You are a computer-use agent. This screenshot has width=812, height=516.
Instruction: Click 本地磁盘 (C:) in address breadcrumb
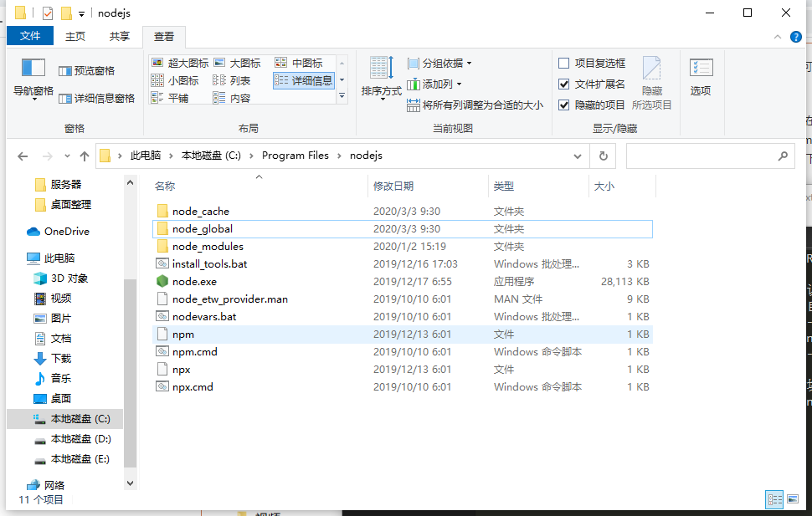(x=211, y=156)
